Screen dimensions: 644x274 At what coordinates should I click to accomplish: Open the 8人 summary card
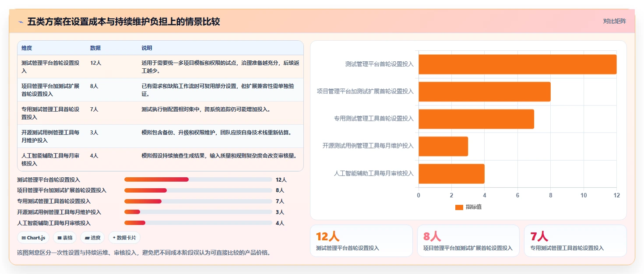coord(468,241)
